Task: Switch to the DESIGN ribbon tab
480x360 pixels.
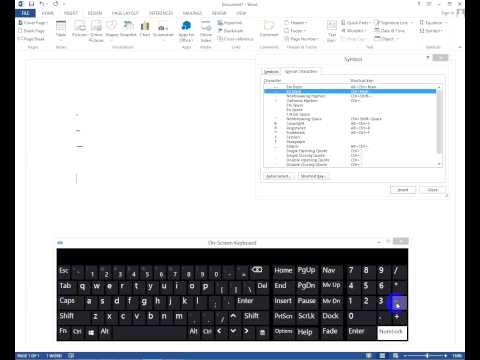Action: 95,13
